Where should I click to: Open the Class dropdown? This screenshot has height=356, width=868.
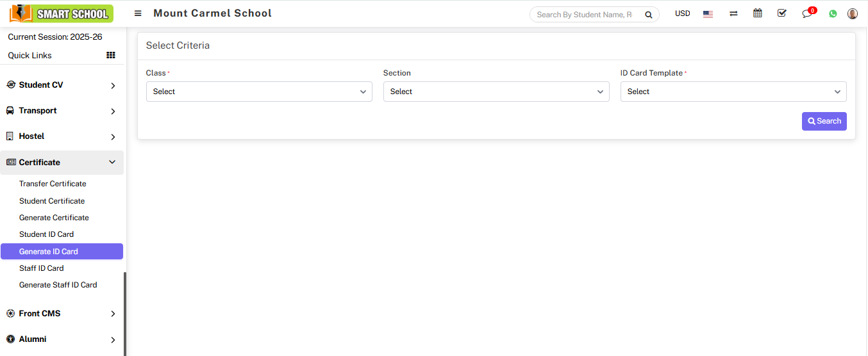(x=259, y=92)
